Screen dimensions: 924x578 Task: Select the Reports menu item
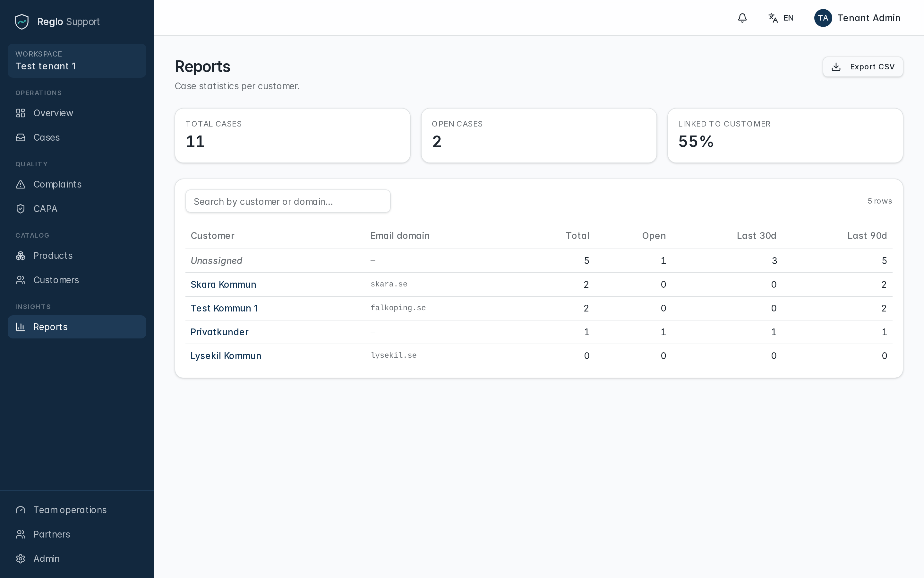click(x=77, y=327)
